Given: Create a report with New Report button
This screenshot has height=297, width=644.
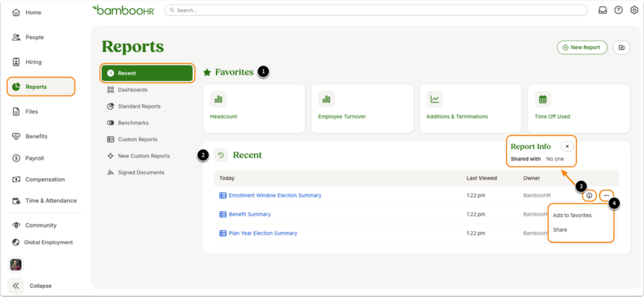Looking at the screenshot, I should (x=582, y=47).
